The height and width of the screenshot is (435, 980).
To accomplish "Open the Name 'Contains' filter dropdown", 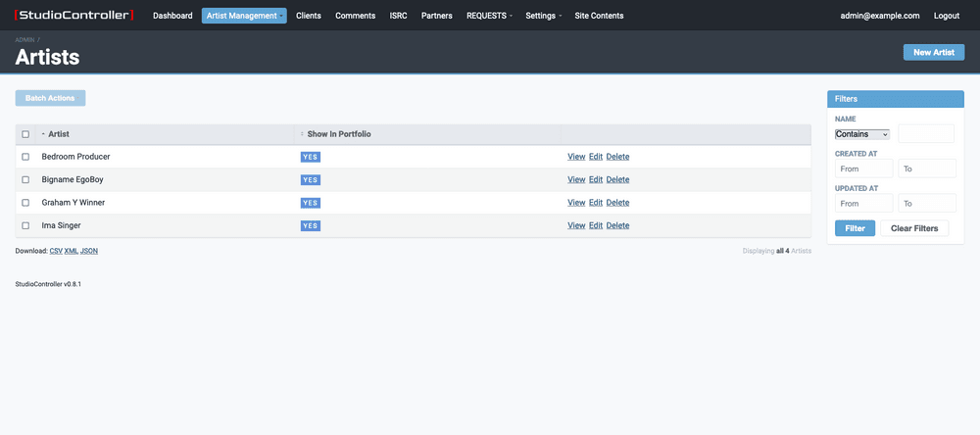I will point(862,134).
